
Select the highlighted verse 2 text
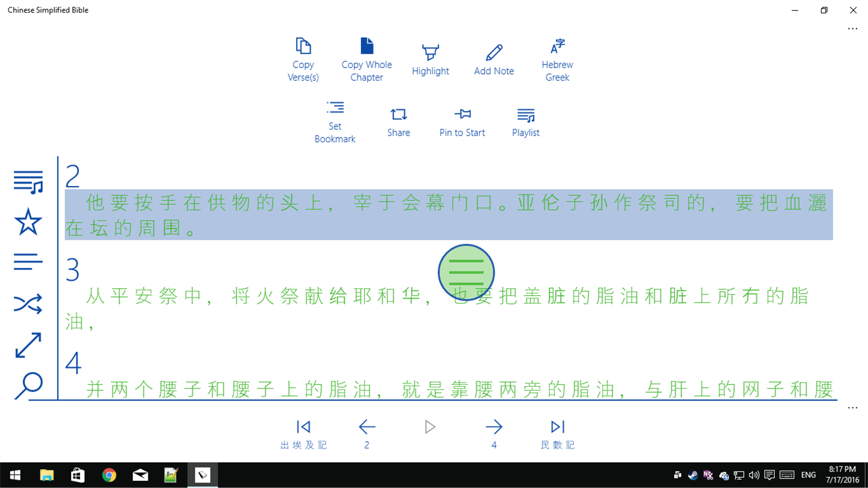pyautogui.click(x=449, y=215)
